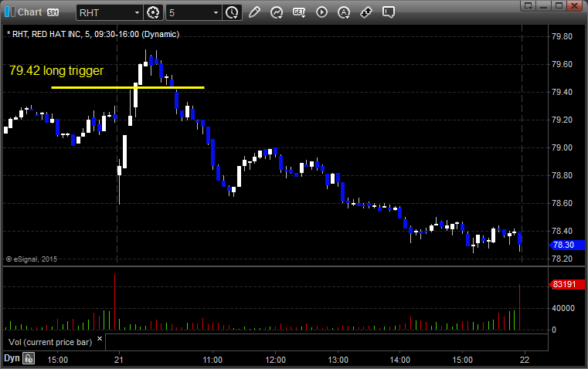This screenshot has height=369, width=588.
Task: Click the Chart window title text
Action: pos(29,12)
